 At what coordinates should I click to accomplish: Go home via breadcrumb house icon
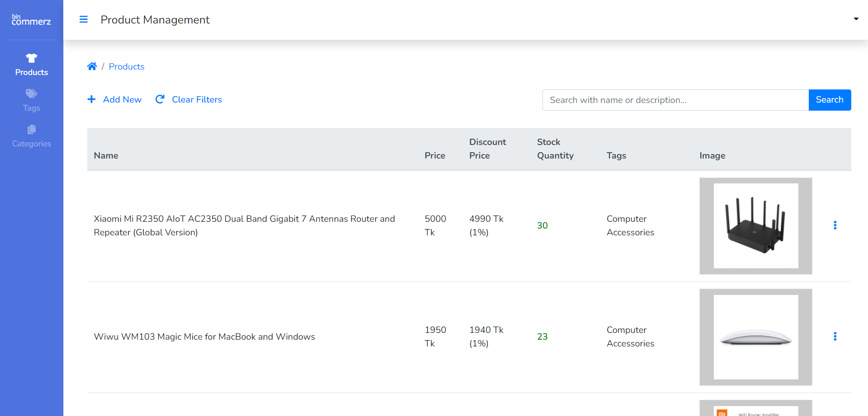coord(92,66)
